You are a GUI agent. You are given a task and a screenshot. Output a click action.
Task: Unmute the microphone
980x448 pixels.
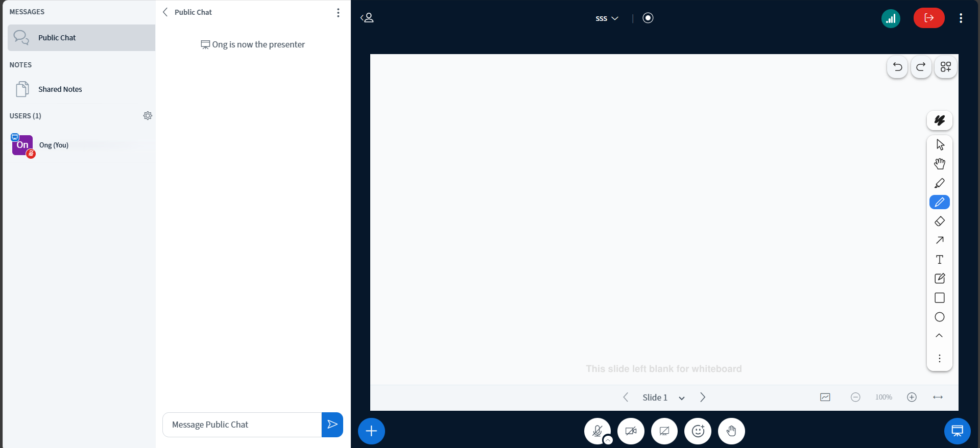(597, 431)
